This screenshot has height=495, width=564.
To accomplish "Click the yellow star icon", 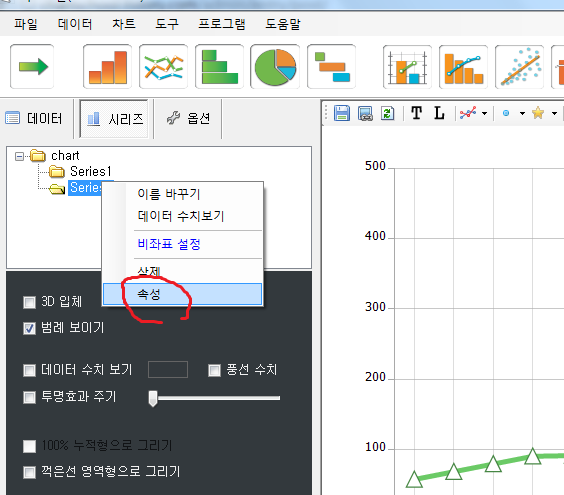I will click(x=538, y=113).
